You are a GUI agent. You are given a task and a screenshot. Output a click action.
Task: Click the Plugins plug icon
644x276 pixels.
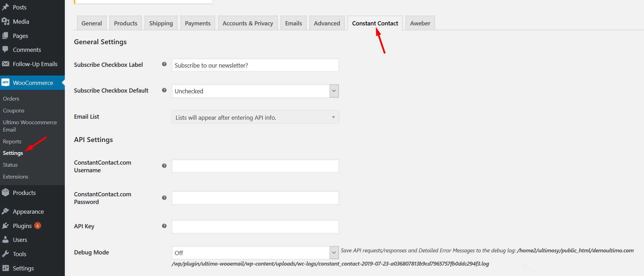pos(6,226)
